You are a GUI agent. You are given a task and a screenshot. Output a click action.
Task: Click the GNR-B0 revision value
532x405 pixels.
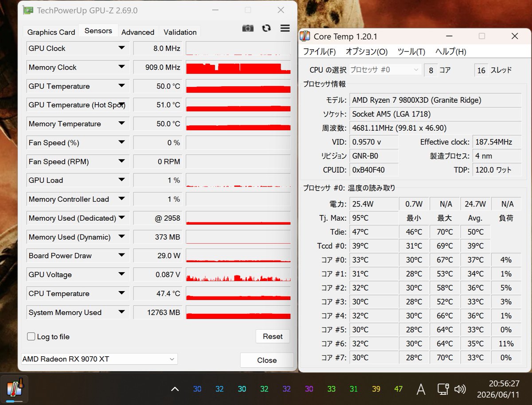pos(374,156)
